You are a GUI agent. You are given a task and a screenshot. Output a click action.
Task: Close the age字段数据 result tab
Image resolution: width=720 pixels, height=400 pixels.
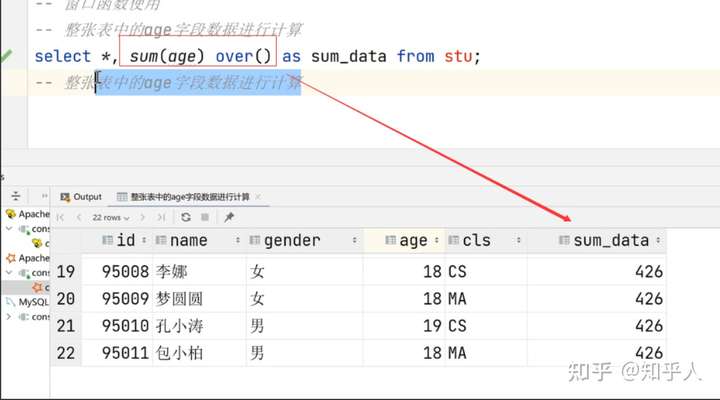[x=258, y=197]
